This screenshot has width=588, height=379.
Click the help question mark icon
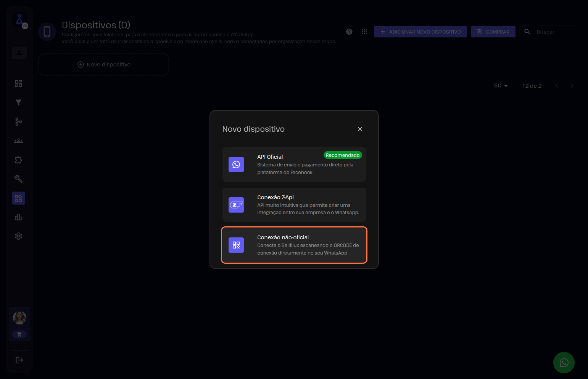349,32
